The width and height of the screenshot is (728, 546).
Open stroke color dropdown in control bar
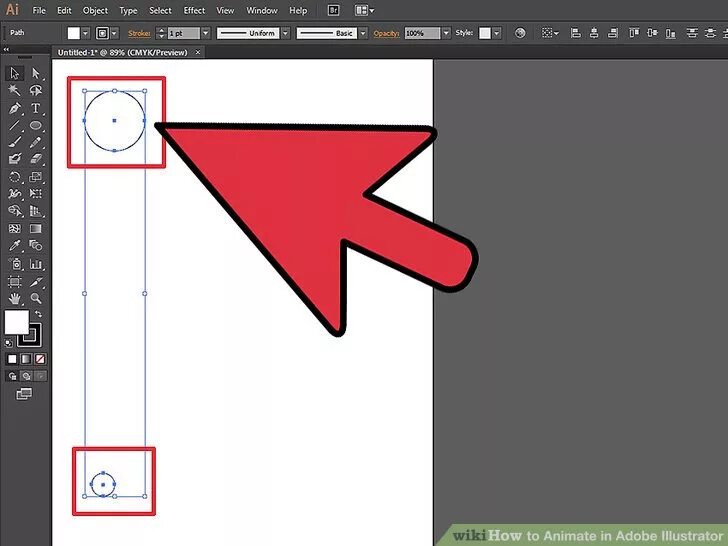pyautogui.click(x=114, y=33)
